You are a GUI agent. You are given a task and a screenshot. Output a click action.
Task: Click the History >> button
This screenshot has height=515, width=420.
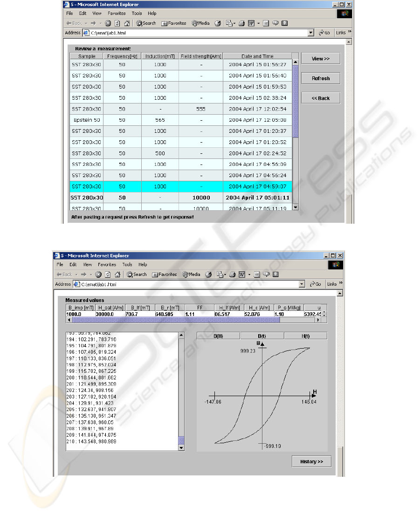(312, 462)
